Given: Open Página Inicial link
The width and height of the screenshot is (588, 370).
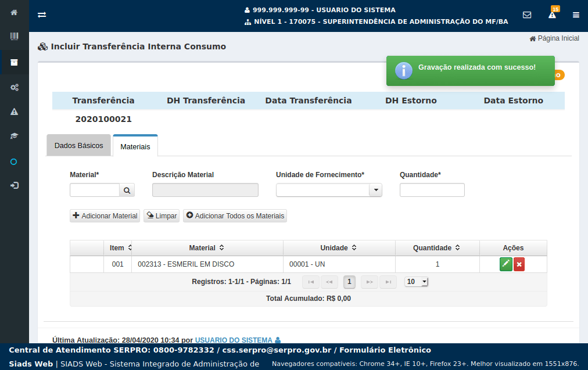Looking at the screenshot, I should pos(554,38).
